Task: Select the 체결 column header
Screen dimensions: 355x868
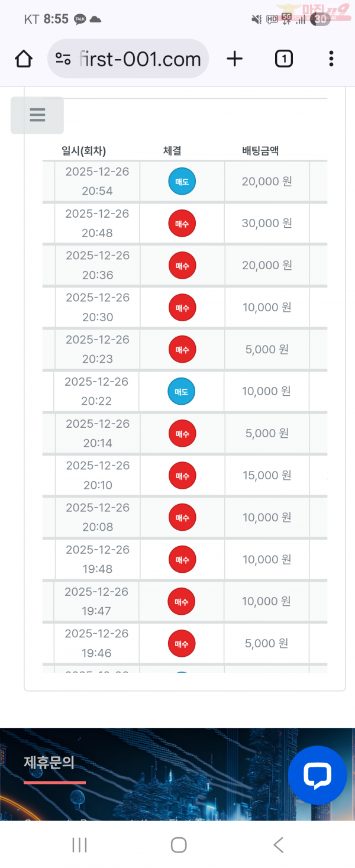Action: point(172,151)
